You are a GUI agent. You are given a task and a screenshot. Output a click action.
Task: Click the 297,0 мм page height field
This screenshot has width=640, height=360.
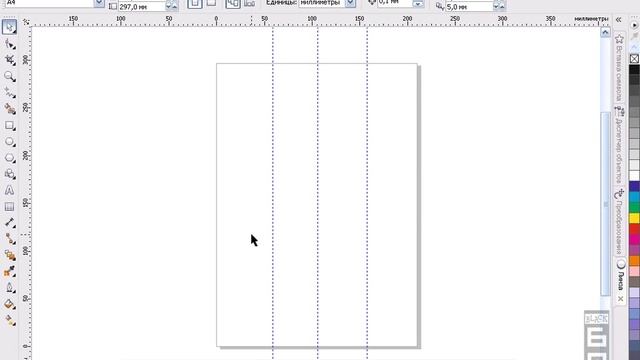point(142,7)
